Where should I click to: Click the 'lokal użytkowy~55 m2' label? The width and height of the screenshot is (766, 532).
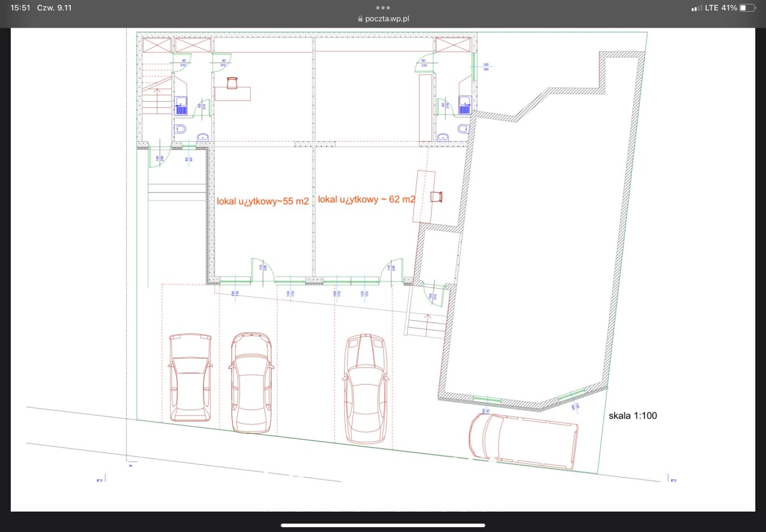(263, 202)
